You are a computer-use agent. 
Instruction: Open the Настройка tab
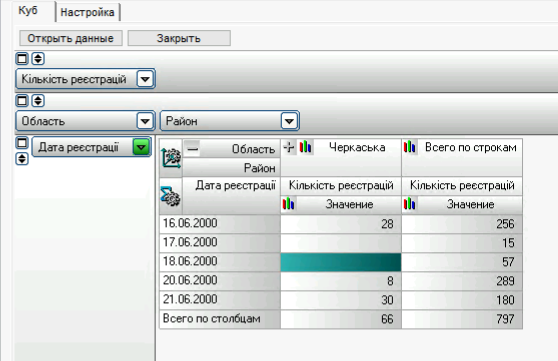(88, 12)
